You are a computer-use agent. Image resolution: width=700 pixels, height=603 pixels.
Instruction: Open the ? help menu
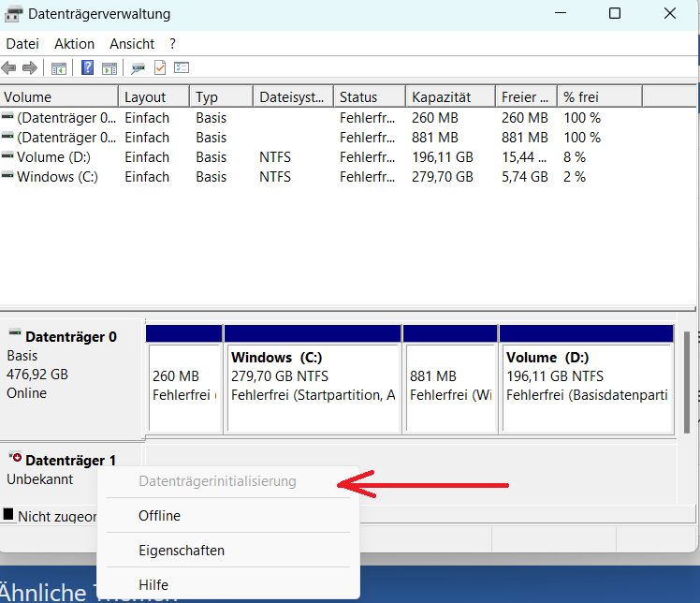[x=173, y=44]
